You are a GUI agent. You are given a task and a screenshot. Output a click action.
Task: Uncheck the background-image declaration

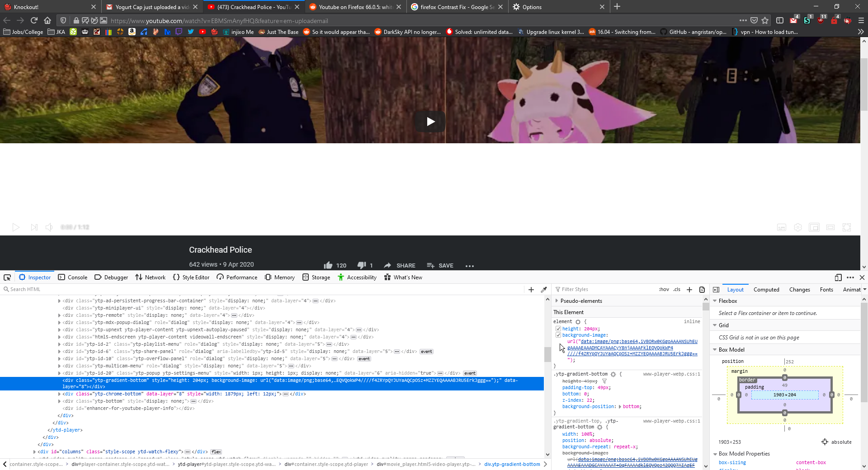pos(558,335)
